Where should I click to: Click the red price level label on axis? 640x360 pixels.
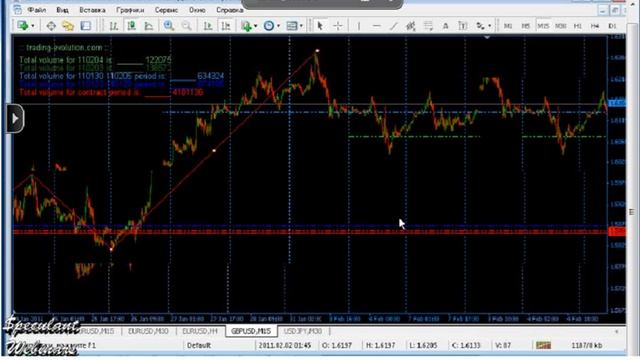(x=617, y=232)
